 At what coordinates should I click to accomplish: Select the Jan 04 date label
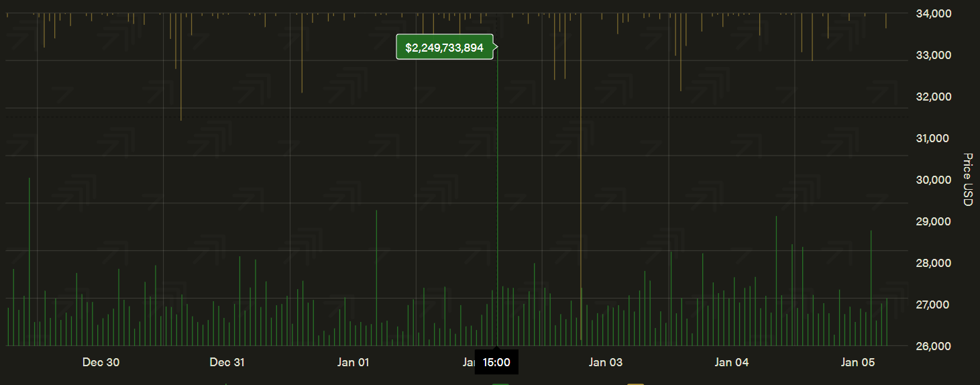tap(732, 363)
